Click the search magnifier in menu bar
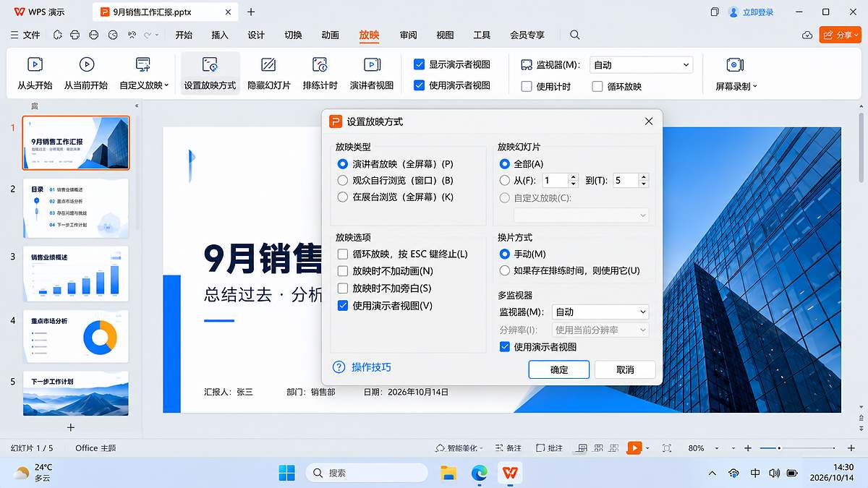This screenshot has height=488, width=868. tap(574, 35)
